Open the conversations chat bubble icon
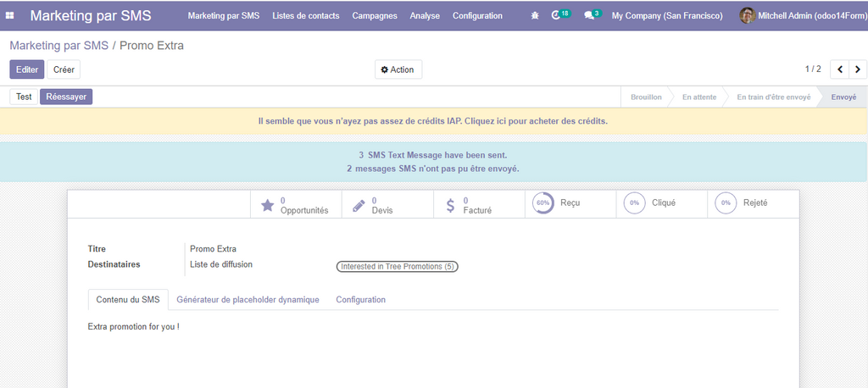The height and width of the screenshot is (388, 868). (589, 15)
